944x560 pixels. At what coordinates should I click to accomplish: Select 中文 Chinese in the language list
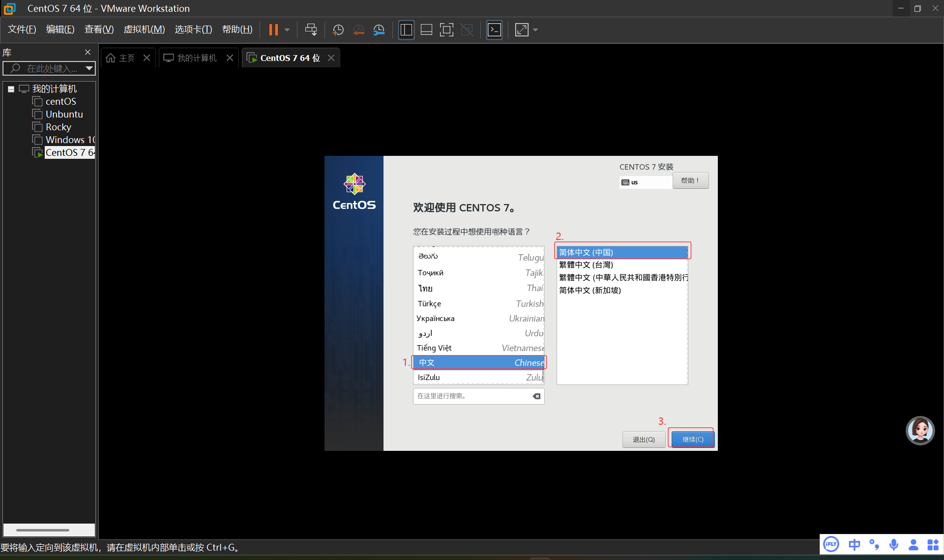[x=480, y=362]
